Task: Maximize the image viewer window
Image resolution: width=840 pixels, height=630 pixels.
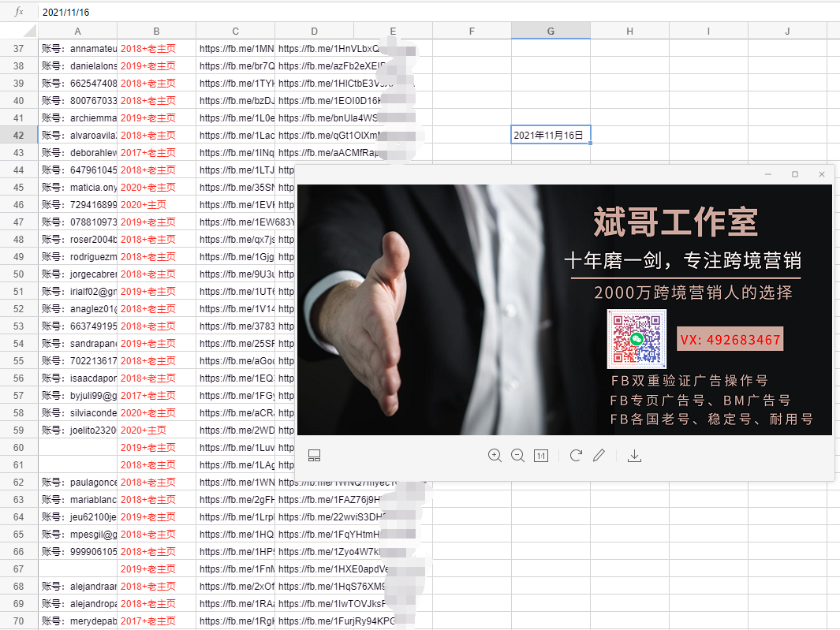Action: tap(795, 174)
